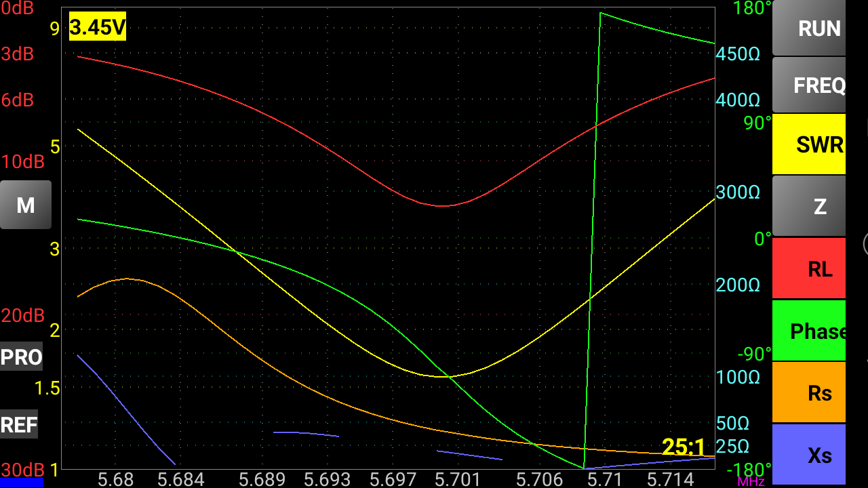Tap the 90° phase scale label

757,123
